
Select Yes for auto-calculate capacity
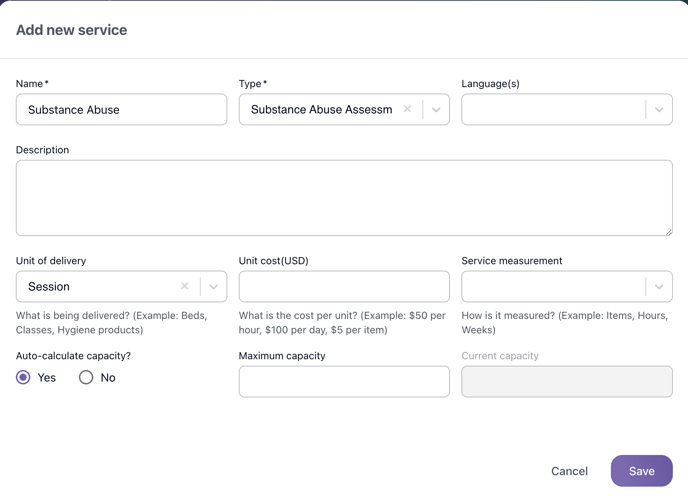click(x=23, y=377)
